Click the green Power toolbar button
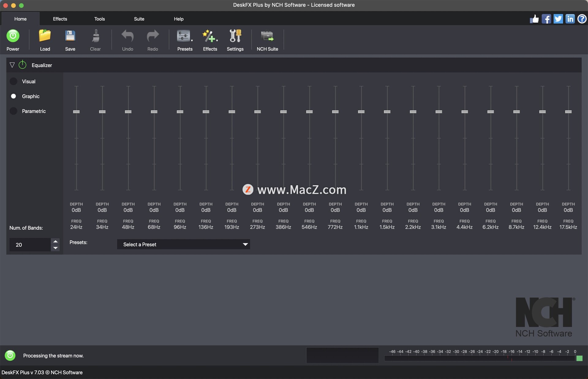588x379 pixels. [x=13, y=36]
